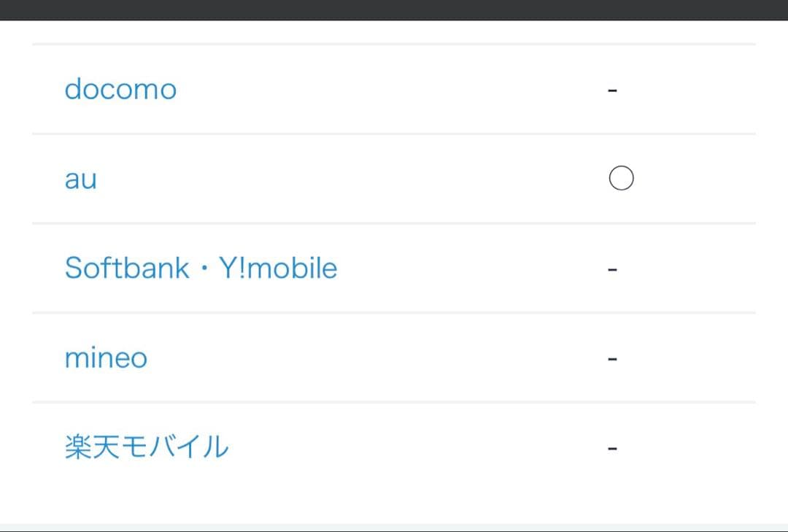Viewport: 788px width, 532px height.
Task: Click the dash mark in the 楽天モバイル row
Action: pyautogui.click(x=613, y=449)
